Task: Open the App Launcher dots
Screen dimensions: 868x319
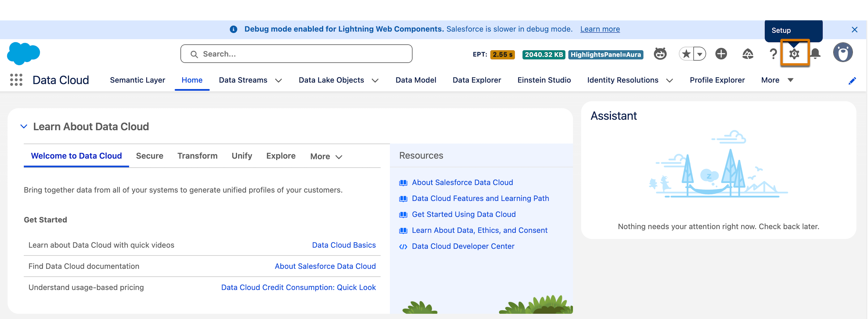Action: [16, 80]
